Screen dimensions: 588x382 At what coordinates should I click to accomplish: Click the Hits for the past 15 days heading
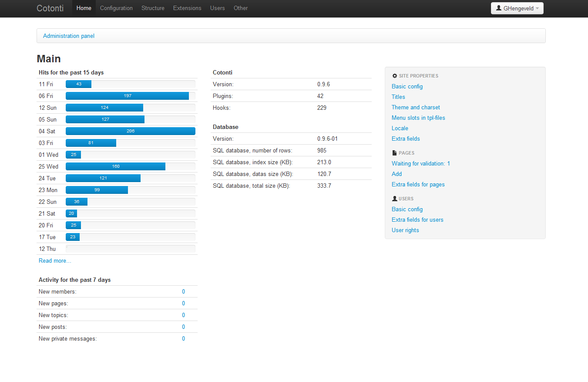[x=71, y=73]
